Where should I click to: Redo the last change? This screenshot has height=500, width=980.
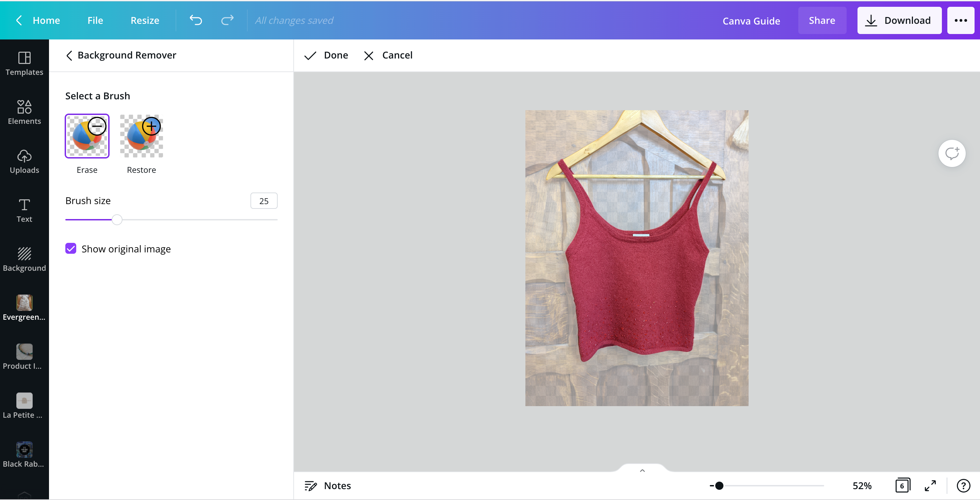click(x=227, y=20)
